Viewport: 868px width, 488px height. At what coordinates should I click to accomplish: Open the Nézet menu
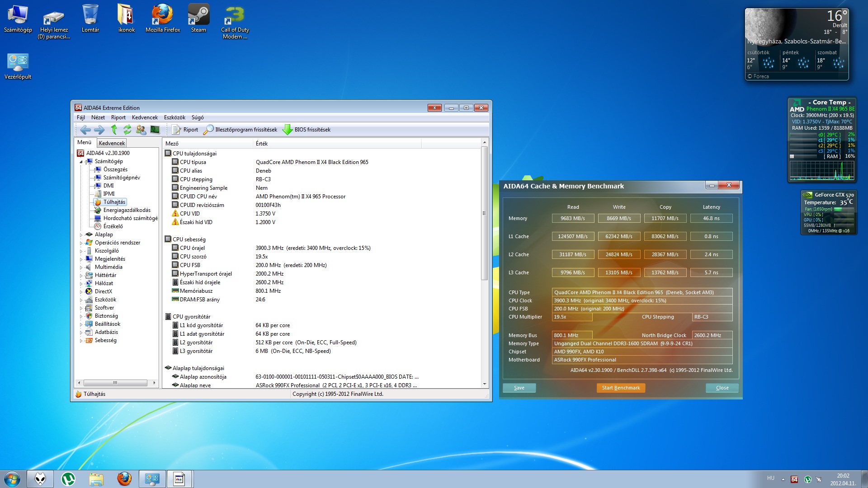tap(98, 117)
